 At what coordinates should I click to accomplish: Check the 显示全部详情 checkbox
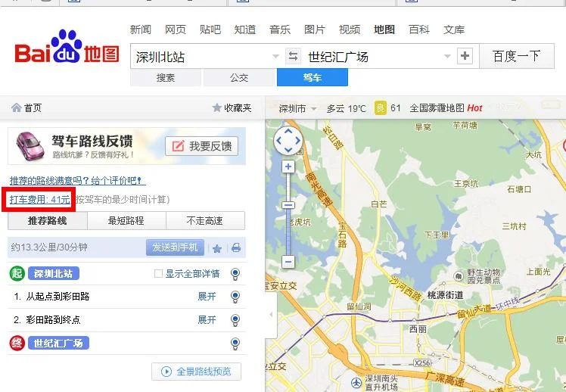point(158,274)
